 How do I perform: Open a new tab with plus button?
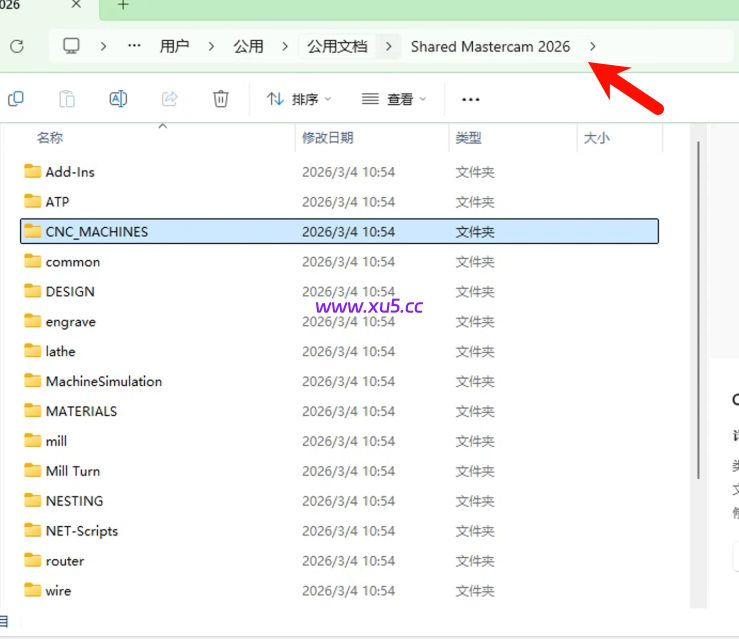coord(123,6)
